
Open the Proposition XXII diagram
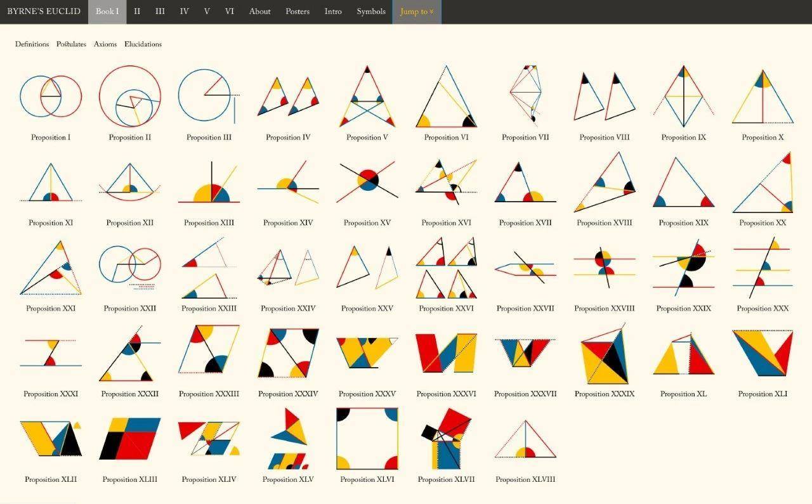pos(130,268)
